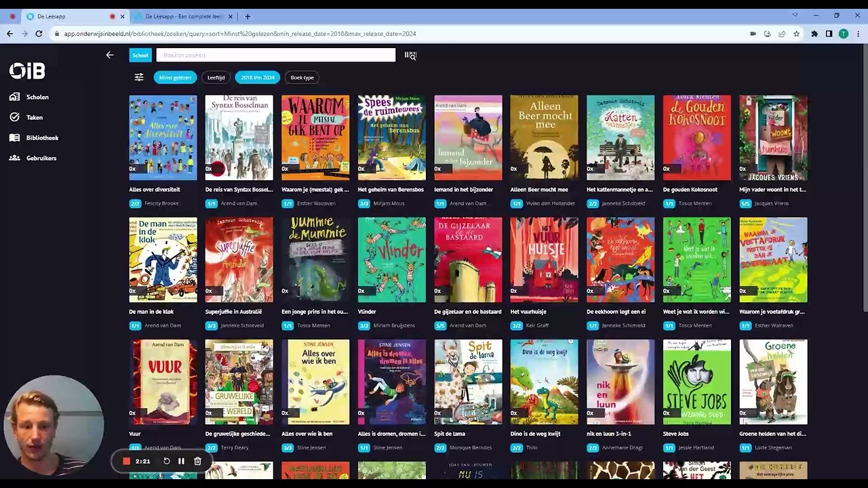
Task: Open the Het kattenmannetje book cover
Action: click(x=620, y=138)
